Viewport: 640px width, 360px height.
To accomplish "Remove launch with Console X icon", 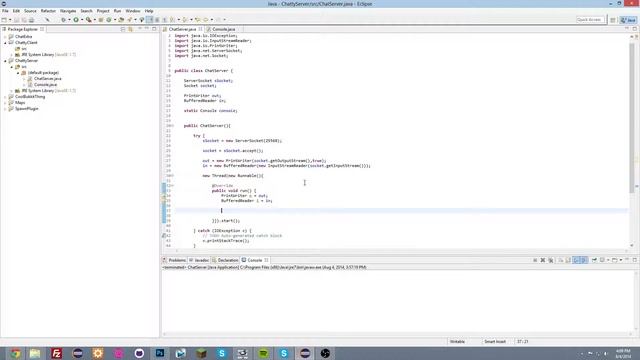I will 543,260.
